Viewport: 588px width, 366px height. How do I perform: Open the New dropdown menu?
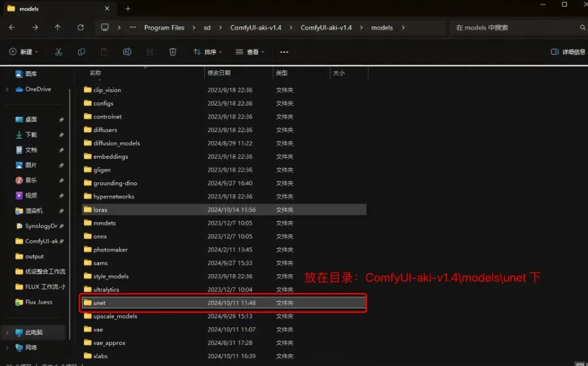(23, 52)
